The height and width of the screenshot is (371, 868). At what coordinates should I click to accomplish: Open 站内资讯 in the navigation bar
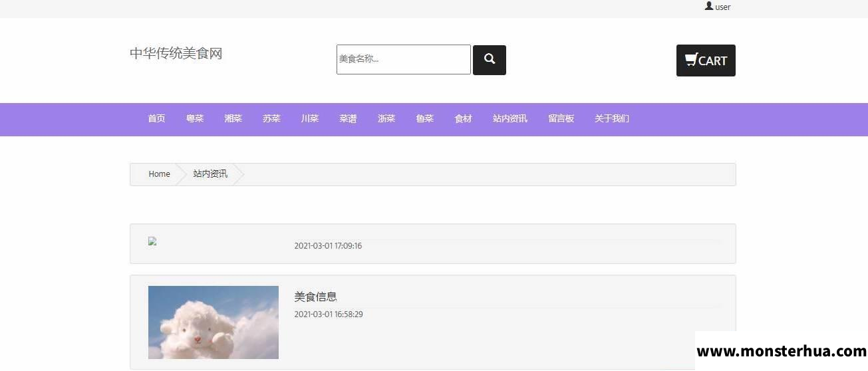click(510, 119)
